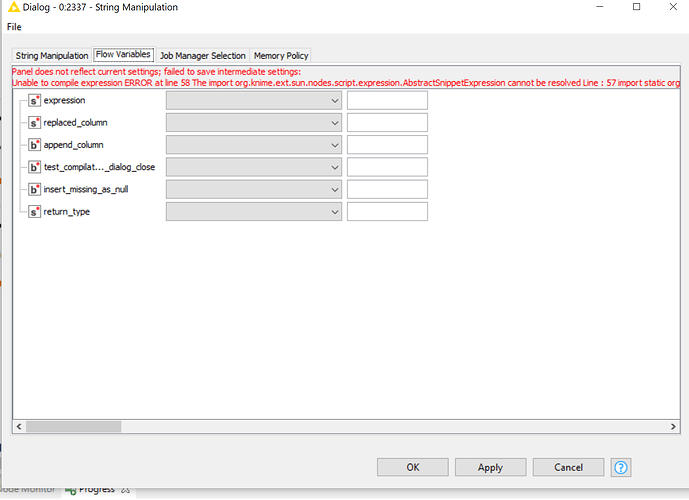Click the string type icon beside expression
The width and height of the screenshot is (689, 500).
pyautogui.click(x=34, y=100)
